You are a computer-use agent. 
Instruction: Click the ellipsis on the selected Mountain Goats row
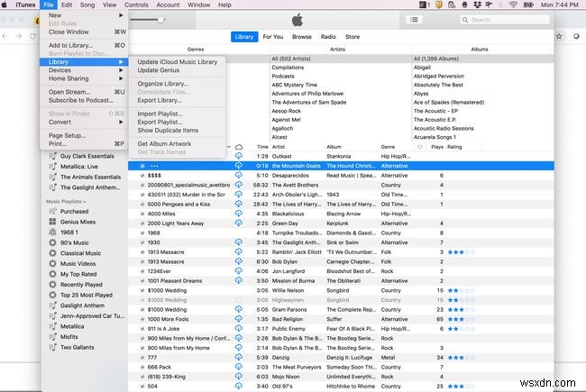click(154, 166)
